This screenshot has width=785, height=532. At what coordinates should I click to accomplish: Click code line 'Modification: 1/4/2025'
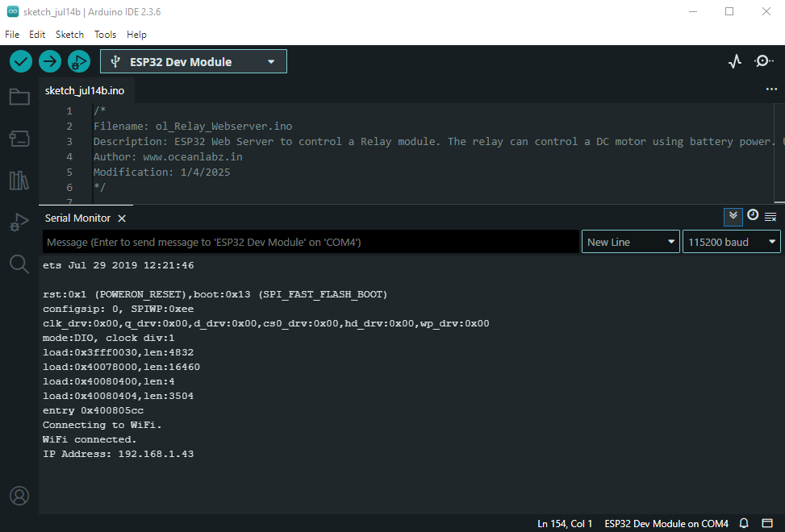click(161, 172)
